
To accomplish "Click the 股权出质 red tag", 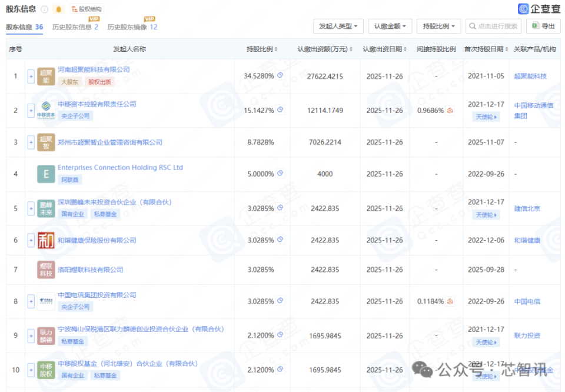I will 99,82.
